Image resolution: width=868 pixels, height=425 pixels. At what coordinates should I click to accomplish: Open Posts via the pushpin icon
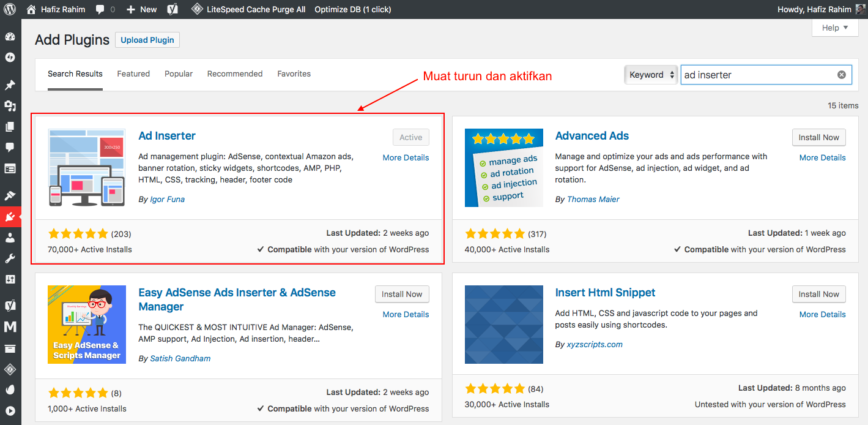(10, 85)
